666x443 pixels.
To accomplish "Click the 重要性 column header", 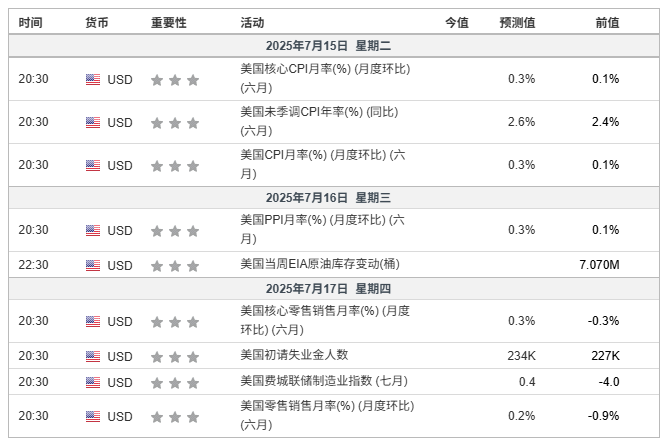I will [x=168, y=22].
